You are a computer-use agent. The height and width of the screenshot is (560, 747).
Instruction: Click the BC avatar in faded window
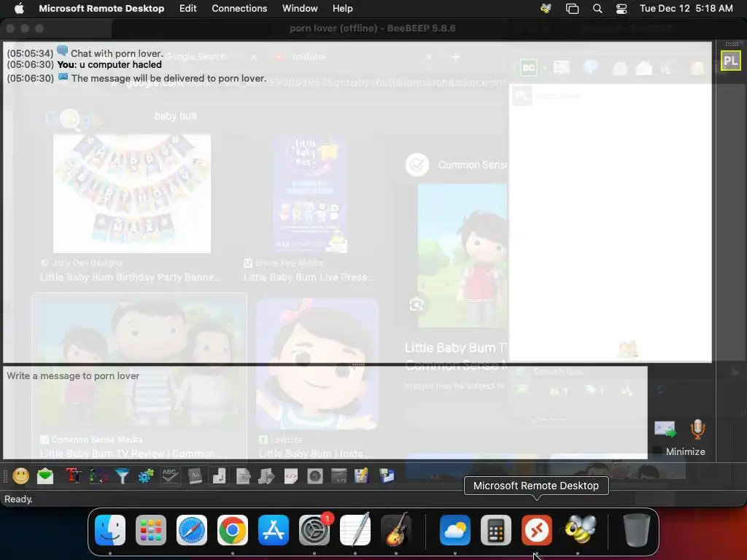point(528,68)
